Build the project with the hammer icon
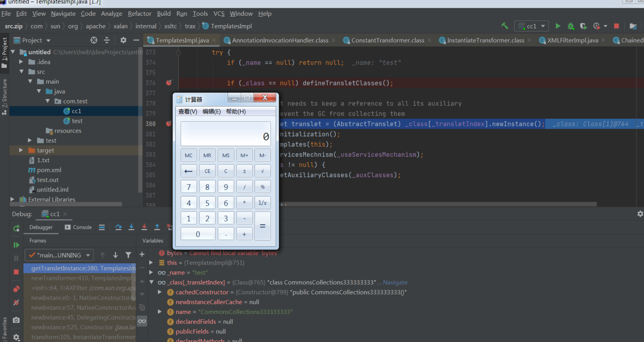Screen dimensions: 644x342 pos(505,26)
